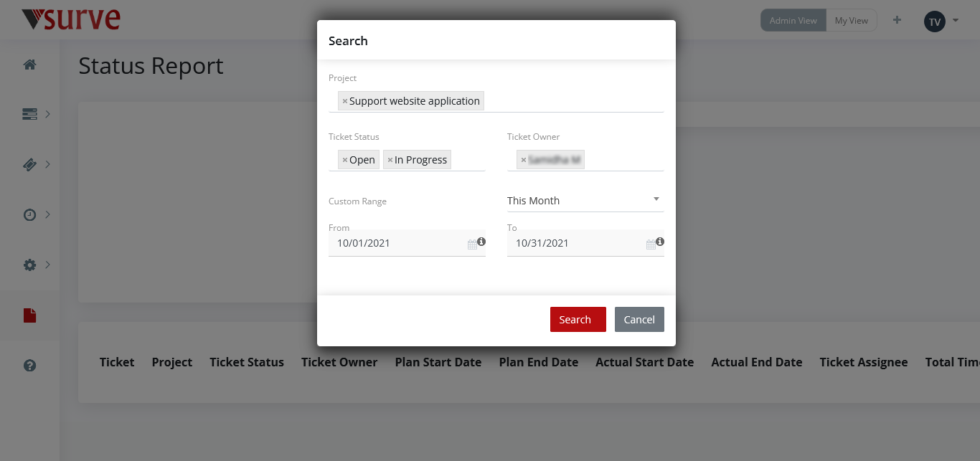Click the Ticket column header
Image resolution: width=980 pixels, height=461 pixels.
point(117,362)
